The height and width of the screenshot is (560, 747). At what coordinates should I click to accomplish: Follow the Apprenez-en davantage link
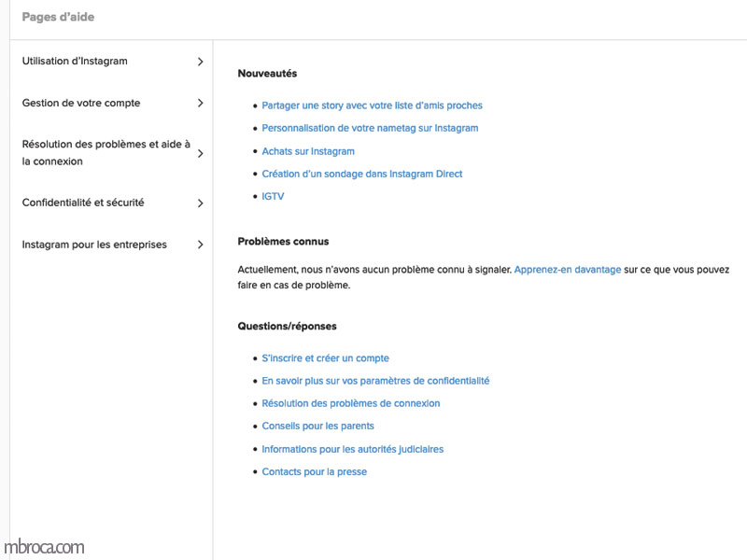tap(567, 270)
